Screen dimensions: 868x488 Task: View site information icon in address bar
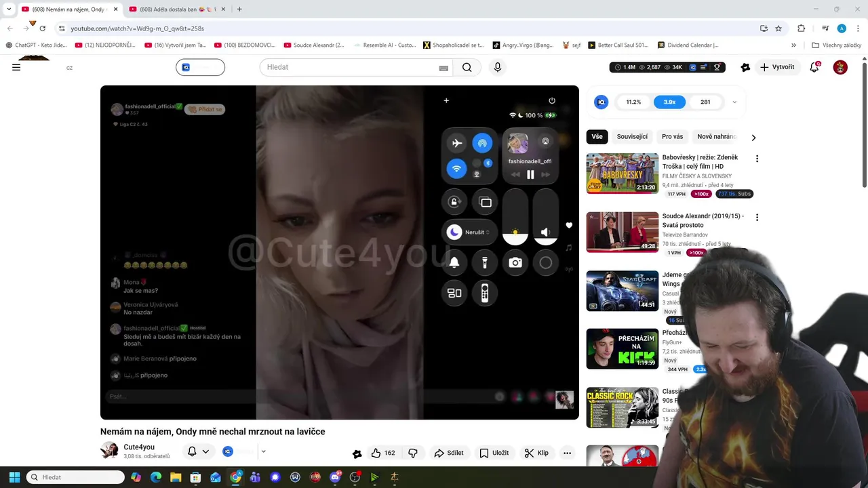point(62,28)
